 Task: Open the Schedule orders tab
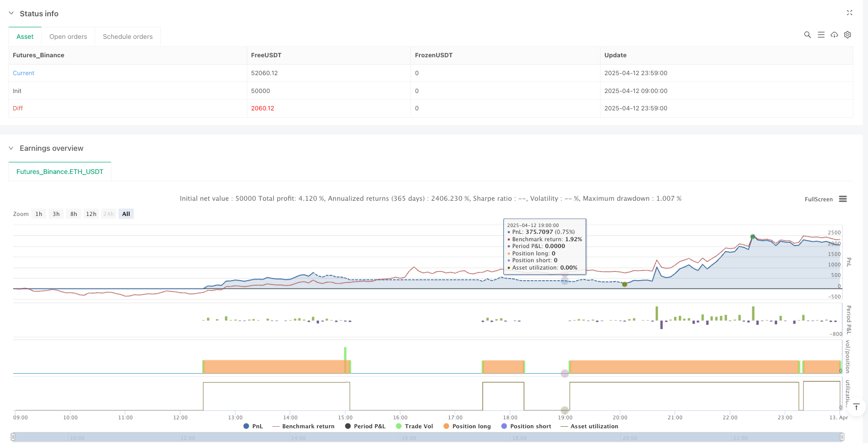point(128,37)
